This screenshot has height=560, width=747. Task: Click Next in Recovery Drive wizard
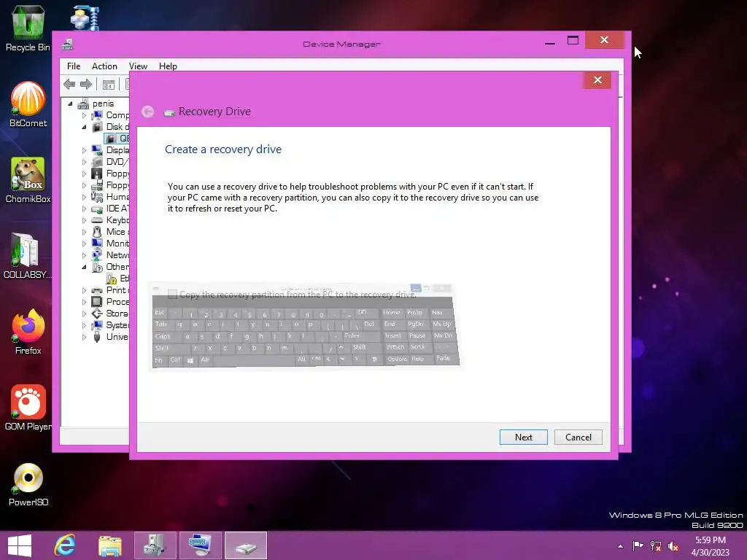coord(523,437)
